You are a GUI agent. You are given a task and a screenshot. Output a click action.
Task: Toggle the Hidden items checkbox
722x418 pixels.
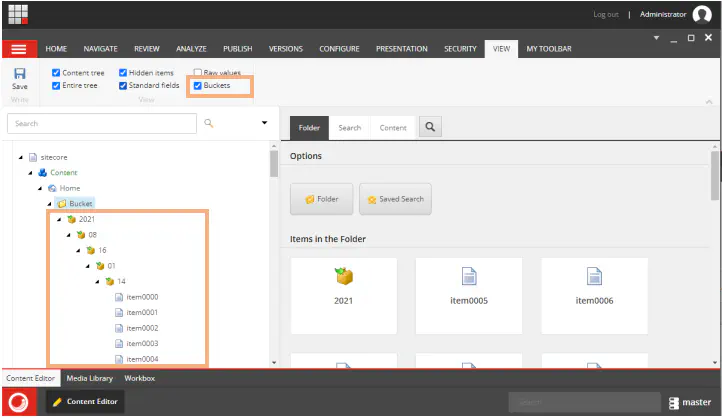123,73
